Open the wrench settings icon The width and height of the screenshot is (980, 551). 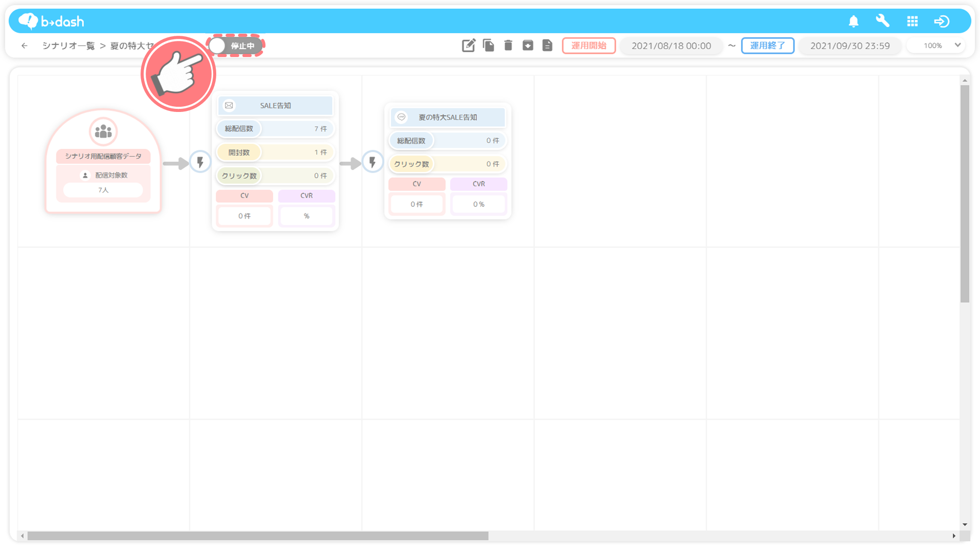pos(883,21)
